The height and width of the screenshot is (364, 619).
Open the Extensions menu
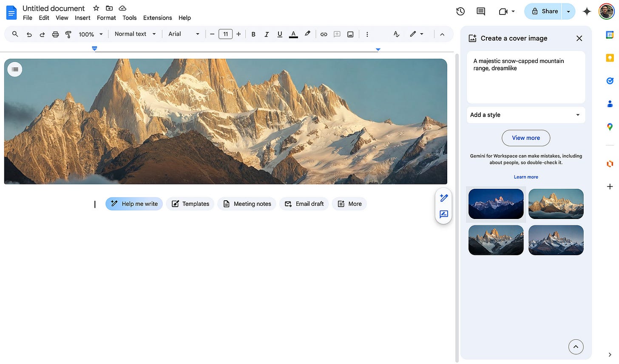(158, 18)
